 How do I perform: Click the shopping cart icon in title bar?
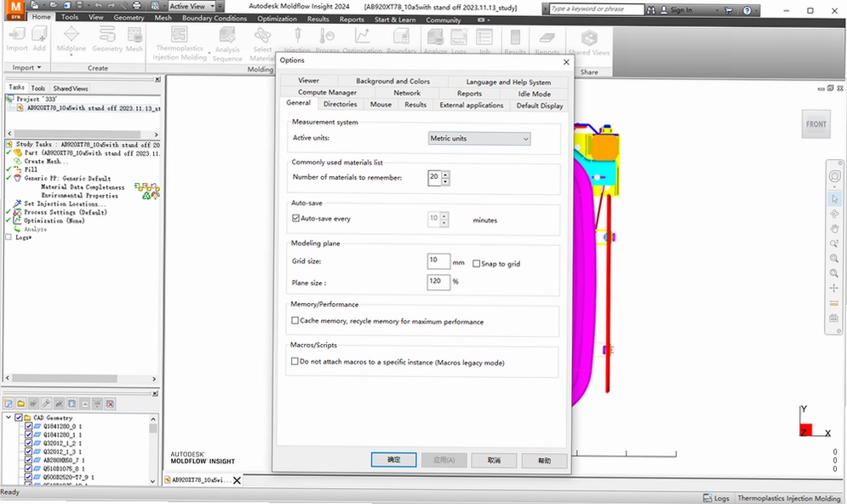[x=728, y=9]
